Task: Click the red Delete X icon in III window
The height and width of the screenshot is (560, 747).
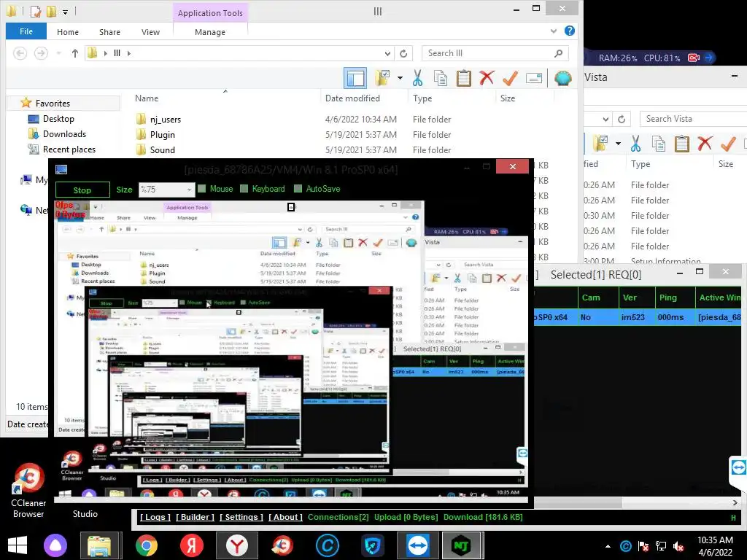Action: tap(487, 77)
